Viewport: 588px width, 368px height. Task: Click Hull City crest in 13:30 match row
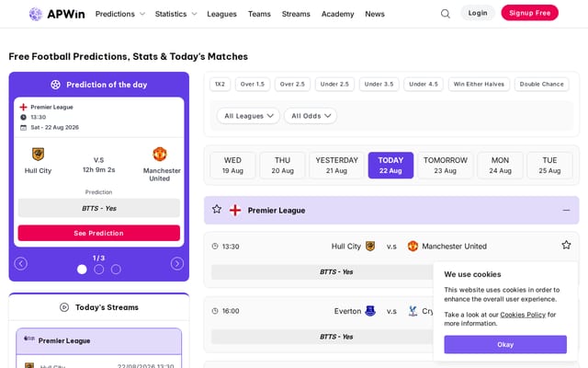coord(370,246)
